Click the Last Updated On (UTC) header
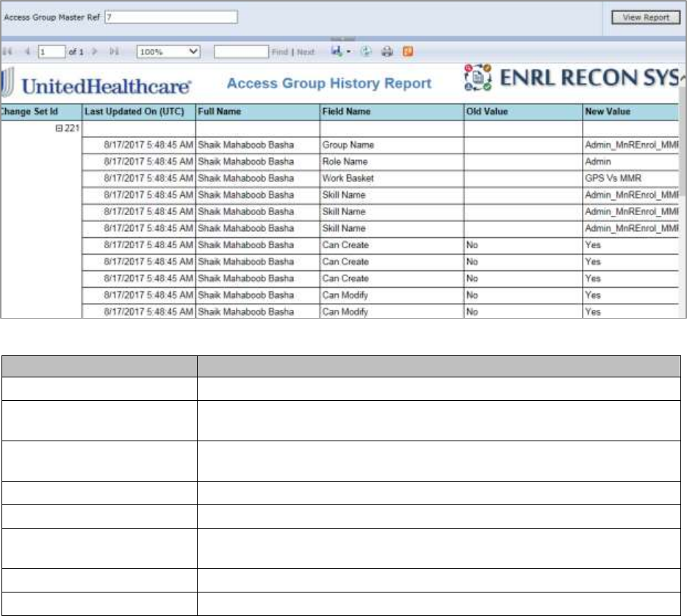687x616 pixels. point(138,112)
